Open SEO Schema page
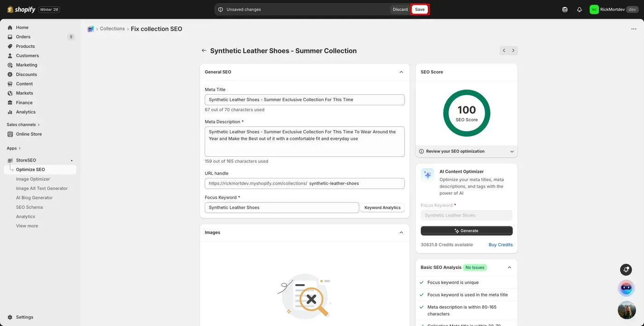This screenshot has height=326, width=644. [x=29, y=207]
